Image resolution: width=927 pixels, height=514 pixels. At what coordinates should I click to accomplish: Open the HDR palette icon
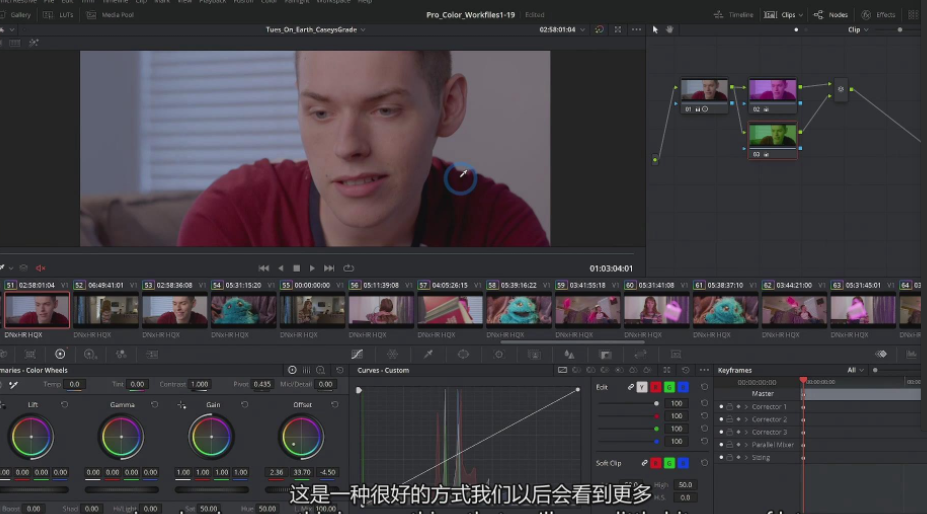pyautogui.click(x=90, y=354)
